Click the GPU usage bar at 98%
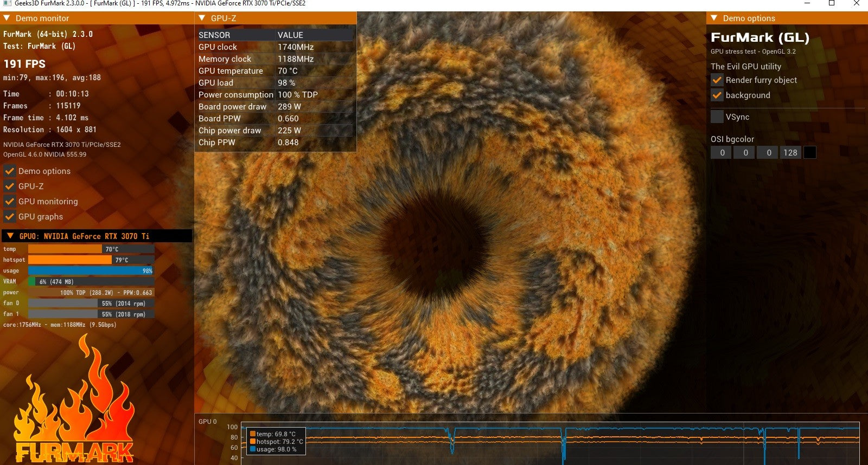This screenshot has height=465, width=868. point(91,270)
